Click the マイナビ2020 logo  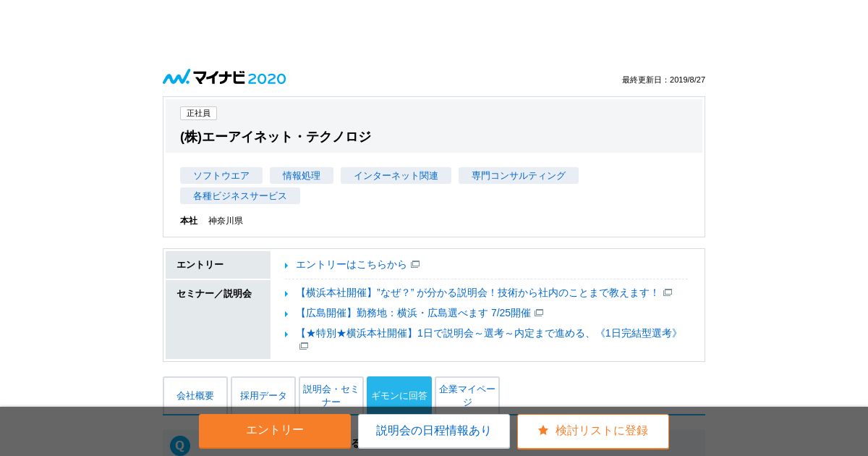click(x=224, y=77)
